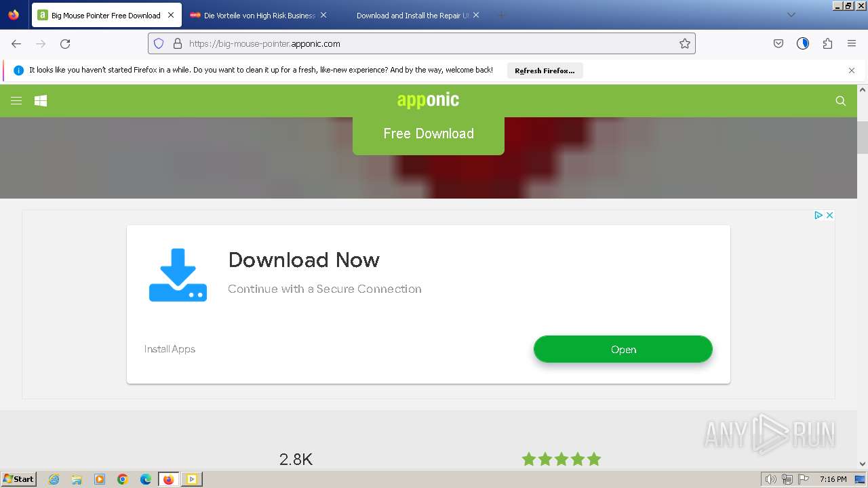Reload the page with refresh icon

click(65, 43)
